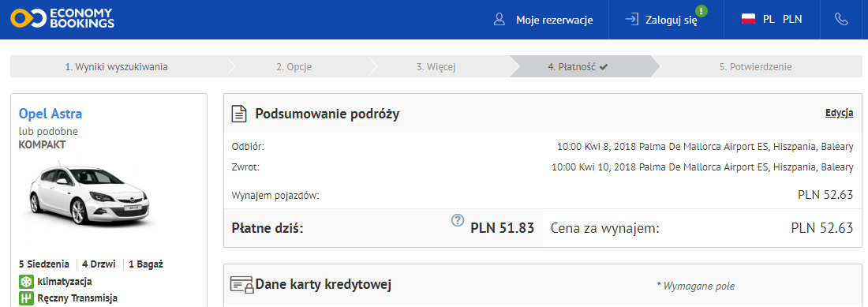
Task: Click the Ręczny Transmisja gearbox icon
Action: tap(27, 298)
